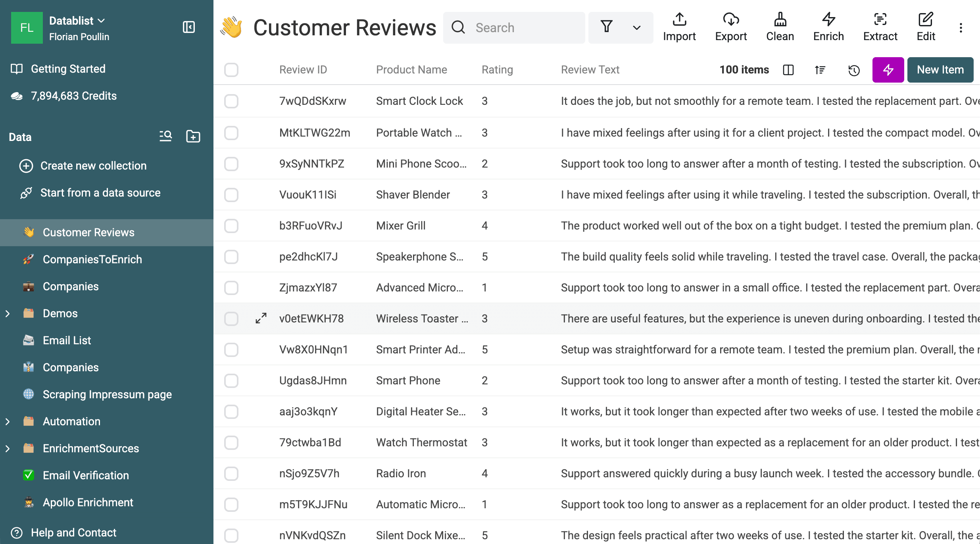Screen dimensions: 980x544
Task: Open the history clock icon
Action: pos(854,70)
